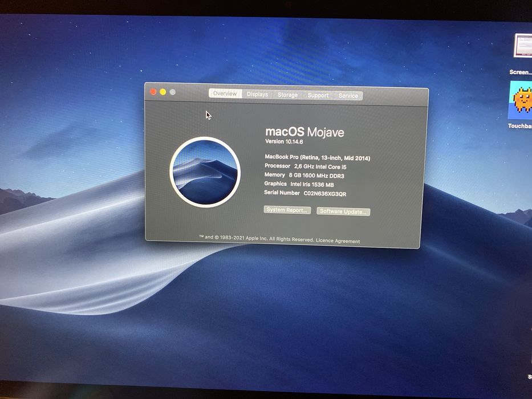Screen dimensions: 532x399
Task: Click the Intel Iris 1536 MB text
Action: (312, 185)
